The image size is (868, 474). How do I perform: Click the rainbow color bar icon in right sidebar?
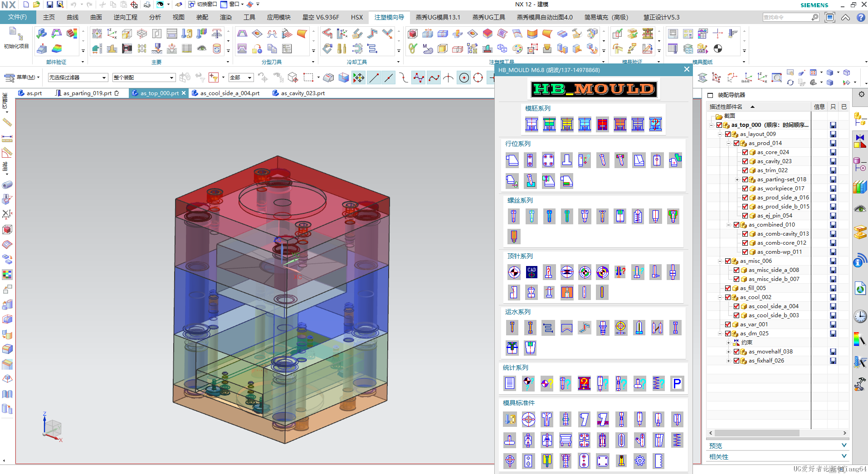click(860, 339)
